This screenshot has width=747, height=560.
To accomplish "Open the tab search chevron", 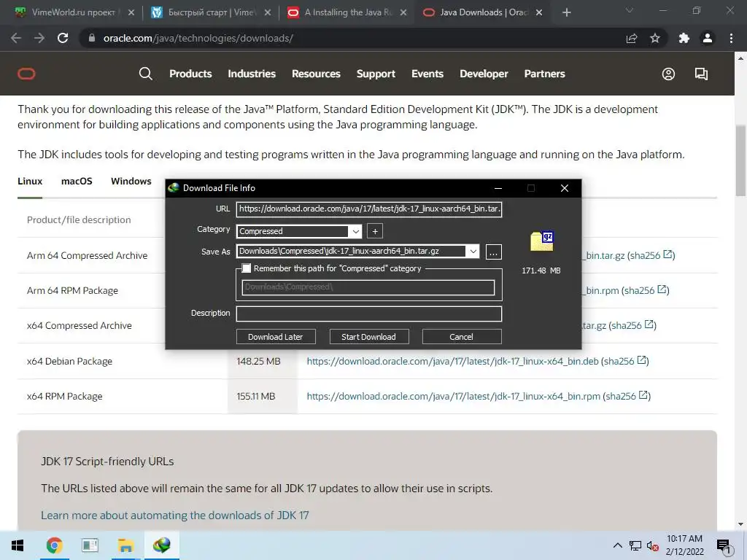I will click(630, 10).
